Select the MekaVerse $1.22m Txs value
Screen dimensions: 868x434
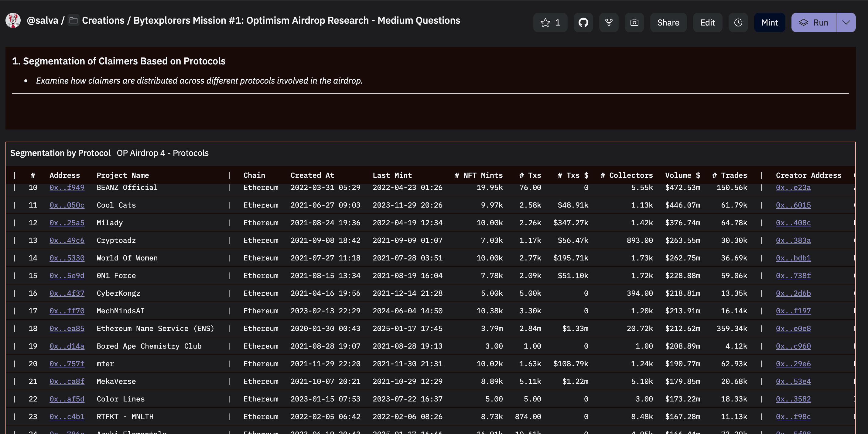[575, 381]
